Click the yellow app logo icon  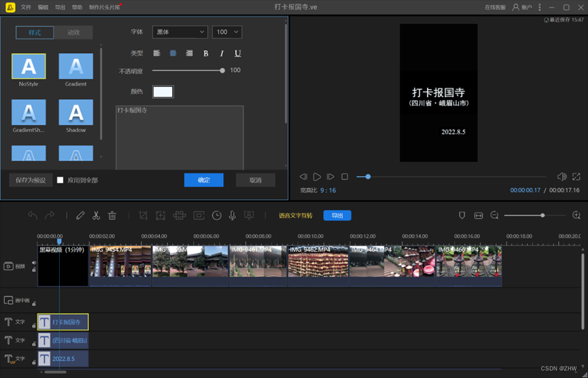click(10, 7)
